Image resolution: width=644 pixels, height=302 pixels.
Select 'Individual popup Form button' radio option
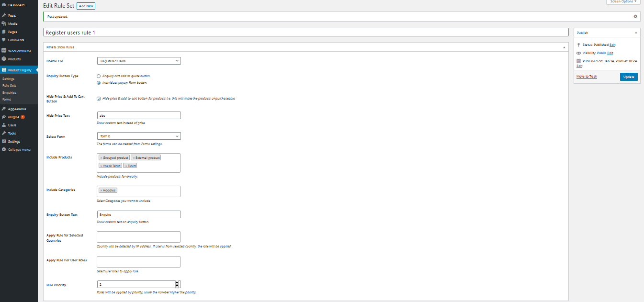(x=99, y=83)
